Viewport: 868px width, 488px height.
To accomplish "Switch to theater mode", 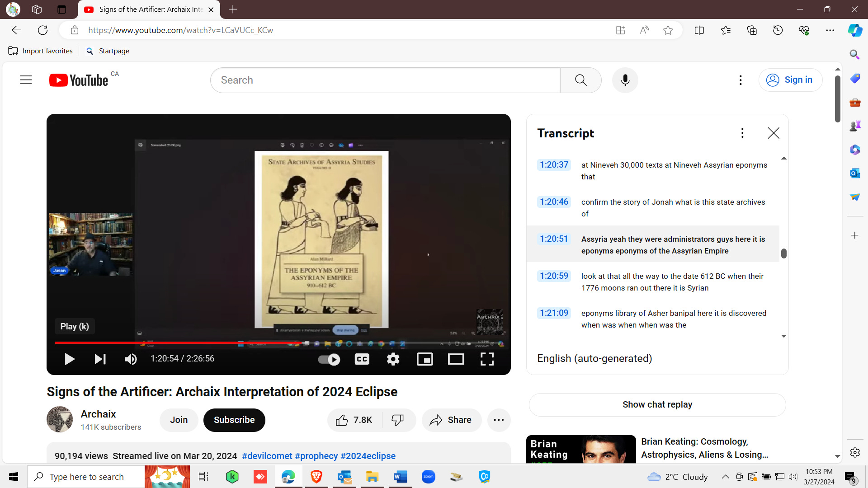I will 456,359.
